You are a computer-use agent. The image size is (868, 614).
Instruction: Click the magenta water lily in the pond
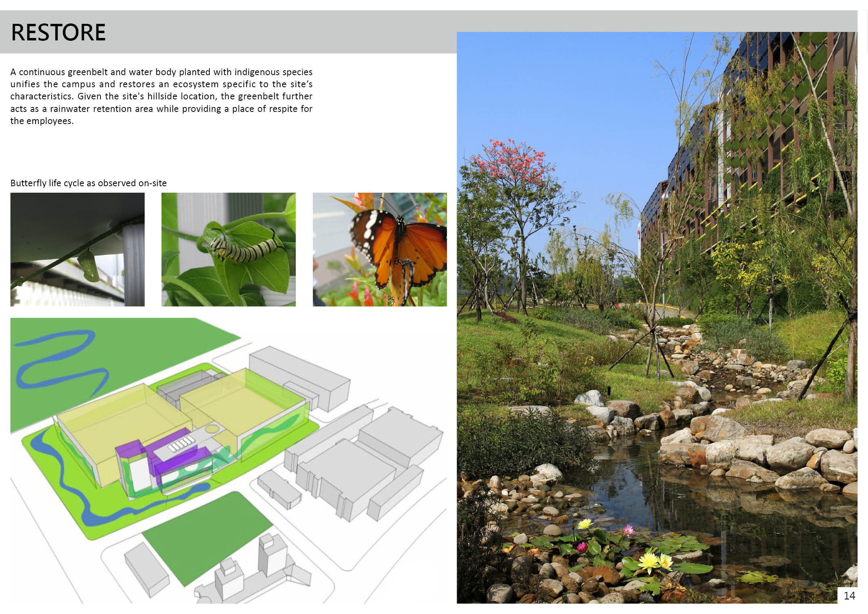[582, 547]
